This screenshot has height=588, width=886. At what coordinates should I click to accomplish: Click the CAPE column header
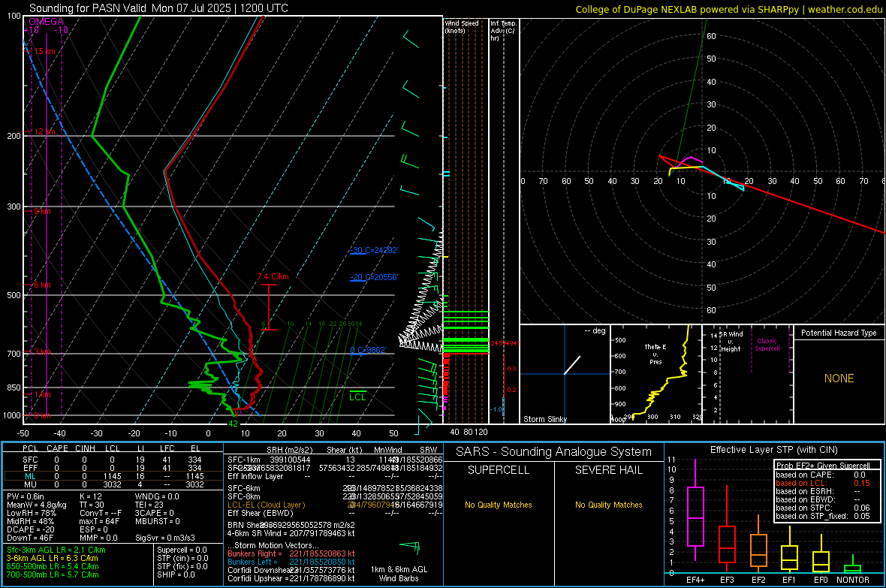pyautogui.click(x=57, y=448)
